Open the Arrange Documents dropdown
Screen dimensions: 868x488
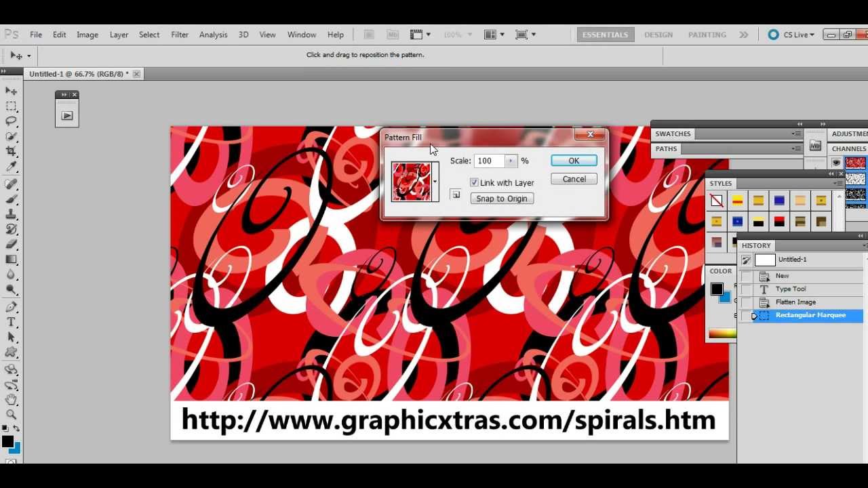(x=494, y=35)
